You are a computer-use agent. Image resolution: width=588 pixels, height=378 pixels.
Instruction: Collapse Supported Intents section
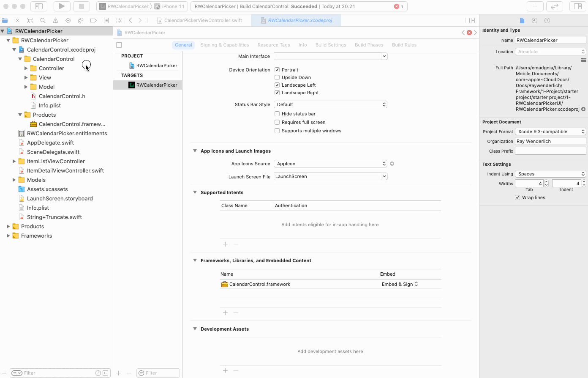tap(195, 192)
